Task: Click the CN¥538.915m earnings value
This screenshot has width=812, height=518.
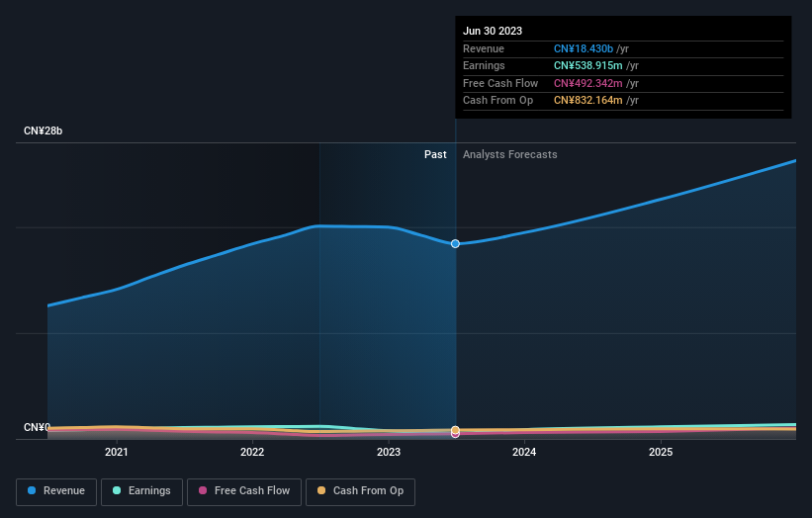Action: click(x=588, y=65)
